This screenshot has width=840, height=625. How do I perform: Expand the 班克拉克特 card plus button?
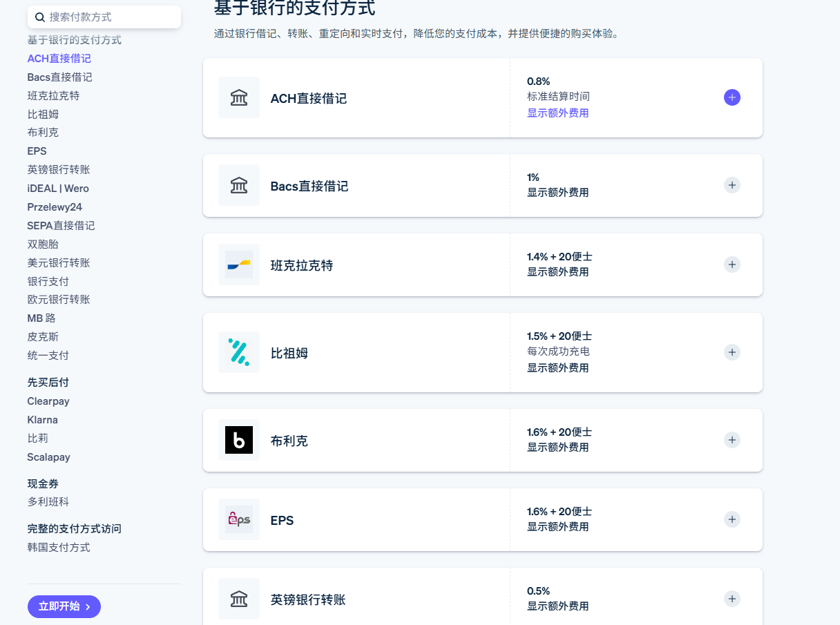(732, 265)
